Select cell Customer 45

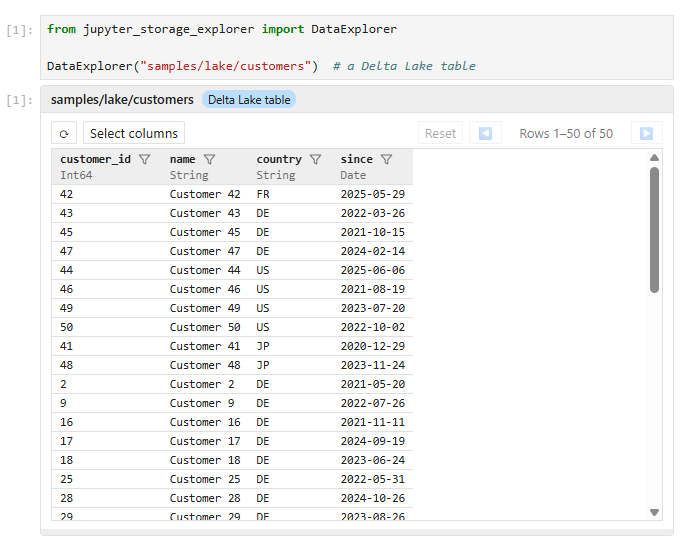click(205, 232)
